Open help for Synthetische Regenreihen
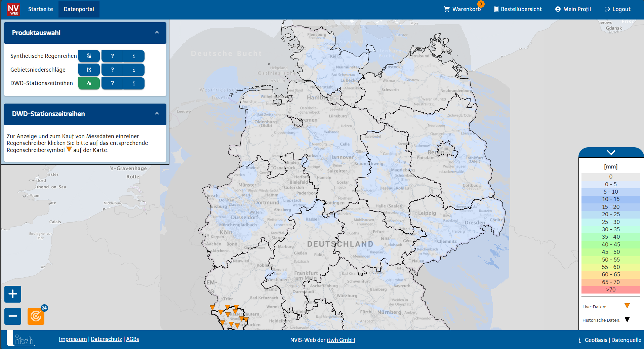 pos(112,56)
